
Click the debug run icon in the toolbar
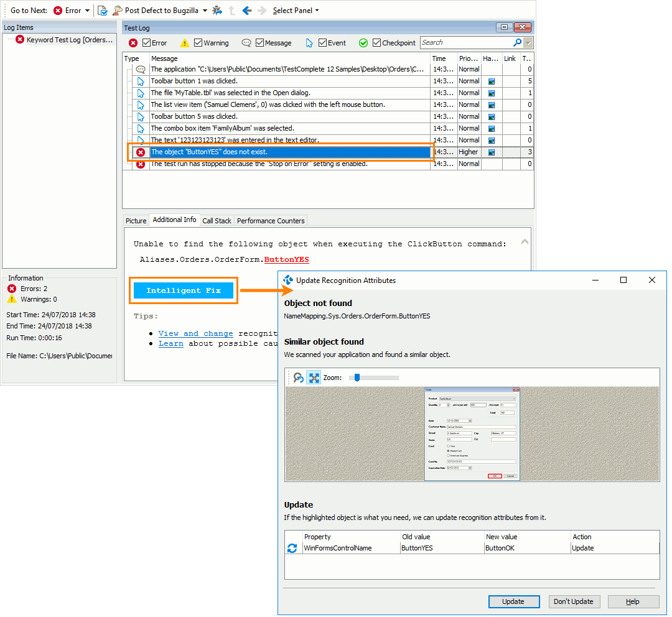click(217, 11)
